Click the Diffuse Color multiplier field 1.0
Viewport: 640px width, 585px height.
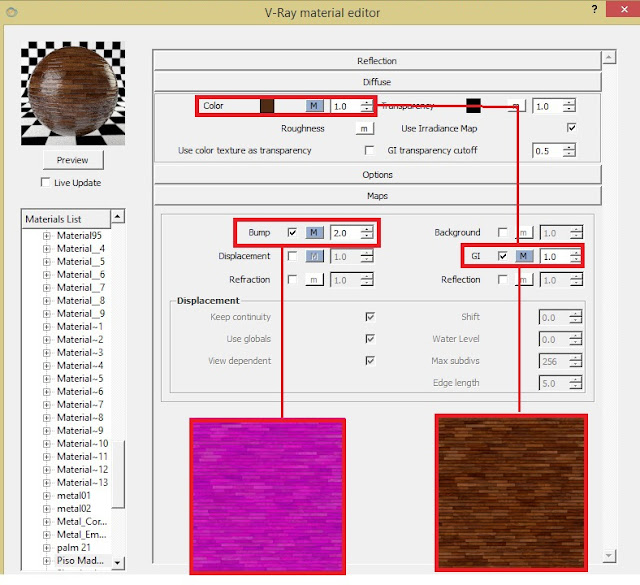(x=346, y=107)
